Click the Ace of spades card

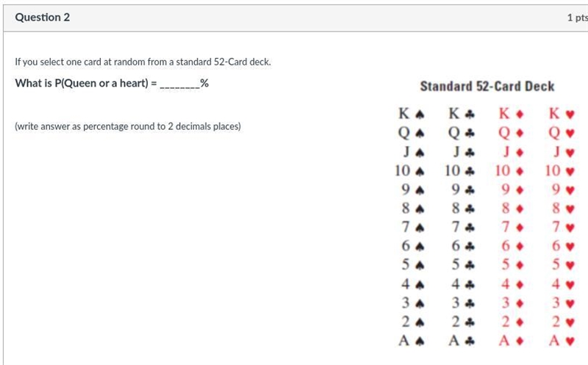(x=412, y=341)
